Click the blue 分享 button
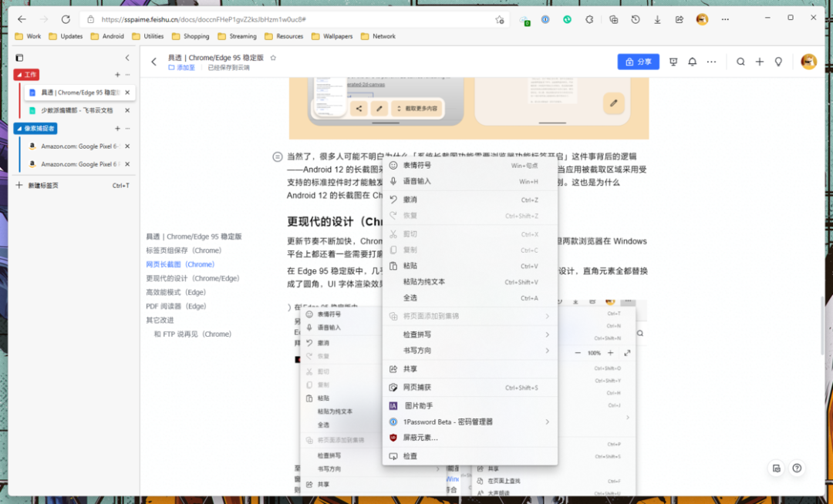Screen dimensions: 833x504 pos(638,62)
